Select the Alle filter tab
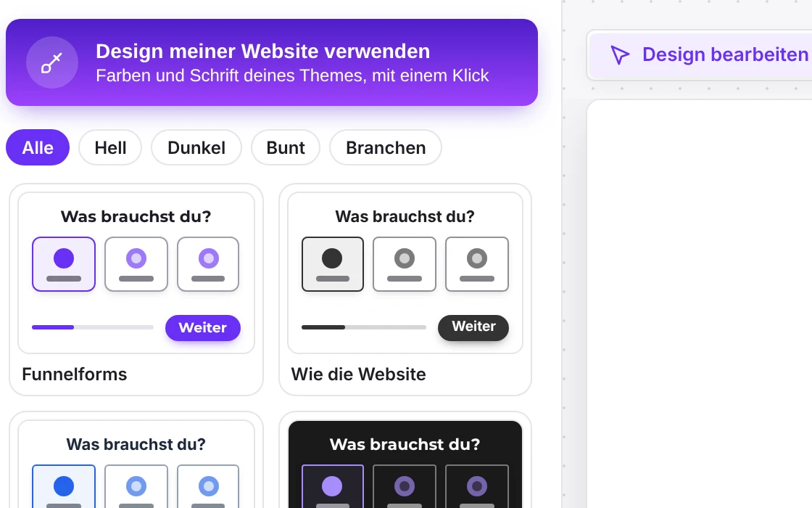Image resolution: width=812 pixels, height=508 pixels. pos(38,148)
